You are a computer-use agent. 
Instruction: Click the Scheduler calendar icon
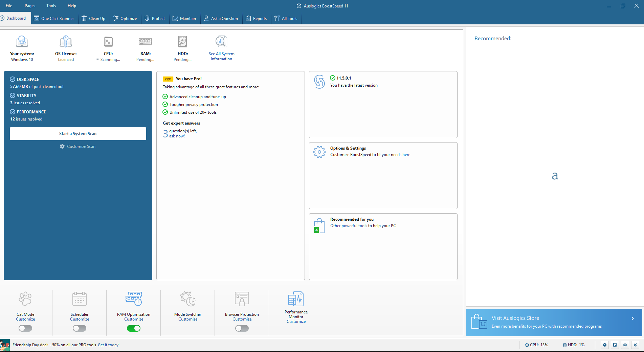(80, 299)
